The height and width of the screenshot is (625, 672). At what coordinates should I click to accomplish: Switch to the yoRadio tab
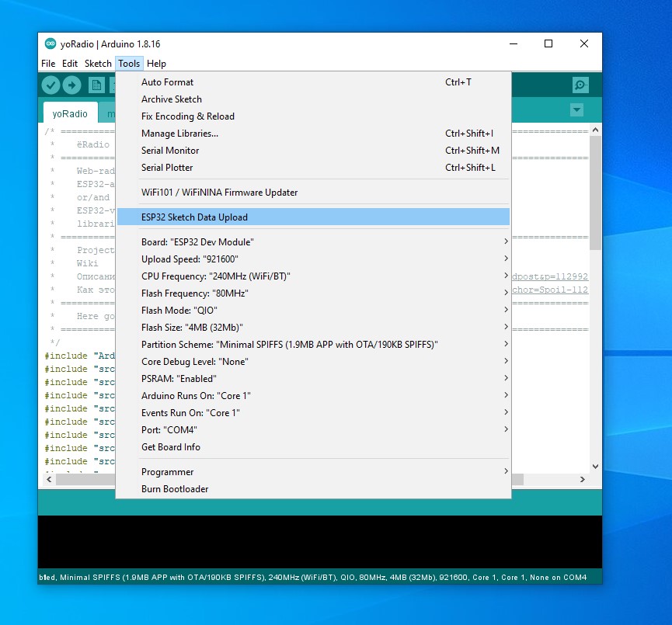click(x=70, y=113)
